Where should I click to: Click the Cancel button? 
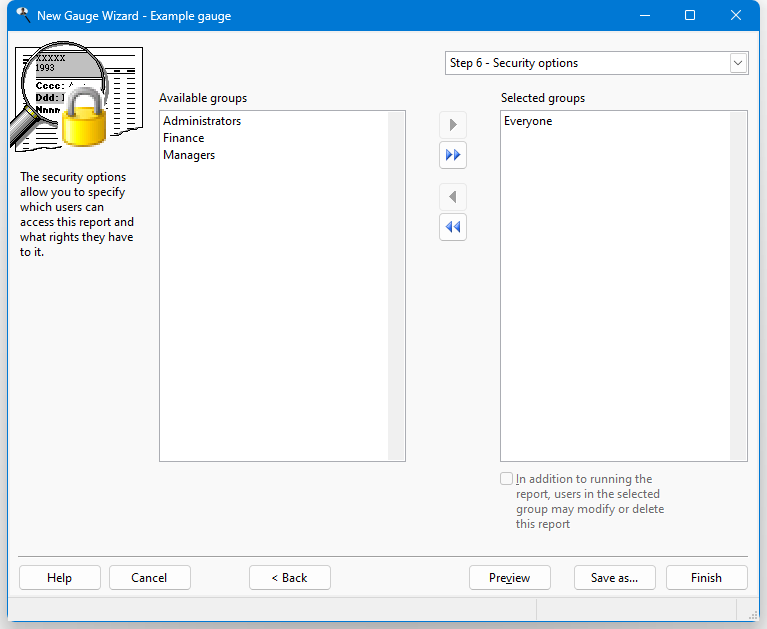click(149, 578)
